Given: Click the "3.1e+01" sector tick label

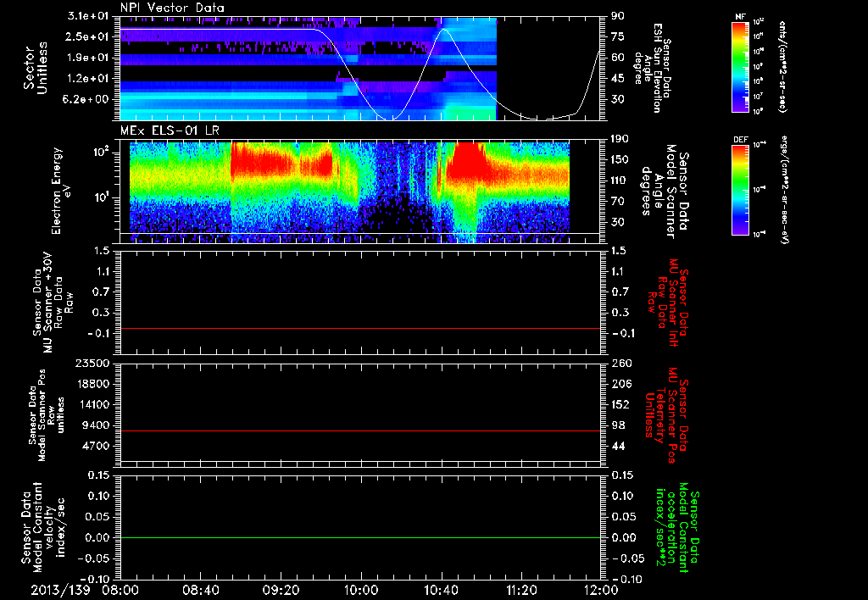Looking at the screenshot, I should tap(88, 16).
